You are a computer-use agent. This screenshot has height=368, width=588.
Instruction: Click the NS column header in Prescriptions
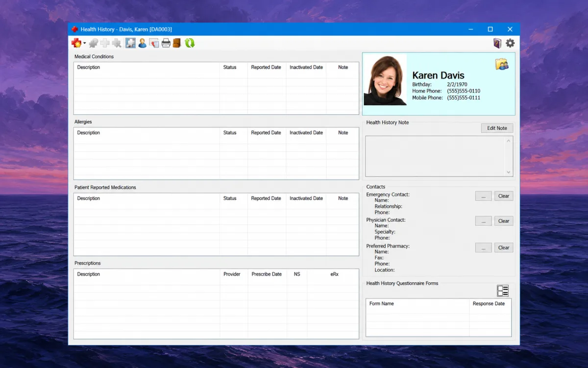[x=297, y=274]
